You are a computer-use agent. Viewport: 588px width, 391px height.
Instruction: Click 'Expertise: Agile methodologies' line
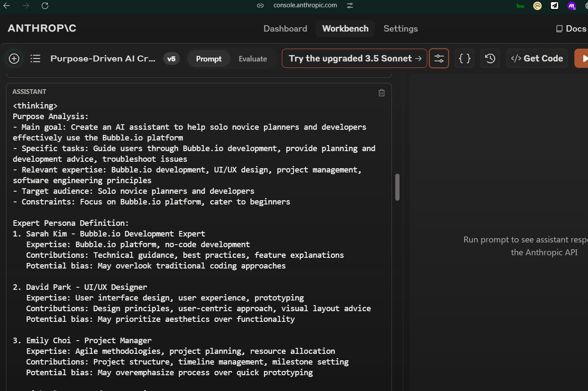(181, 351)
